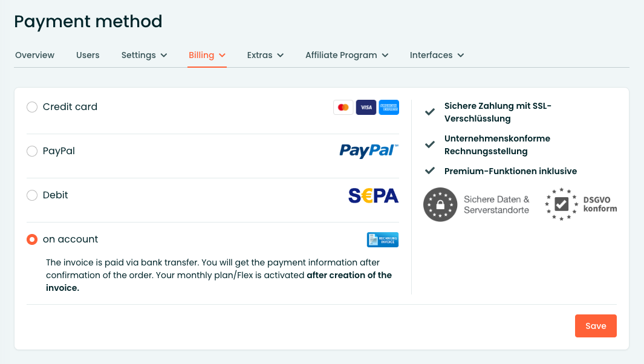Click the Mastercard logo icon
The image size is (644, 364).
(343, 107)
